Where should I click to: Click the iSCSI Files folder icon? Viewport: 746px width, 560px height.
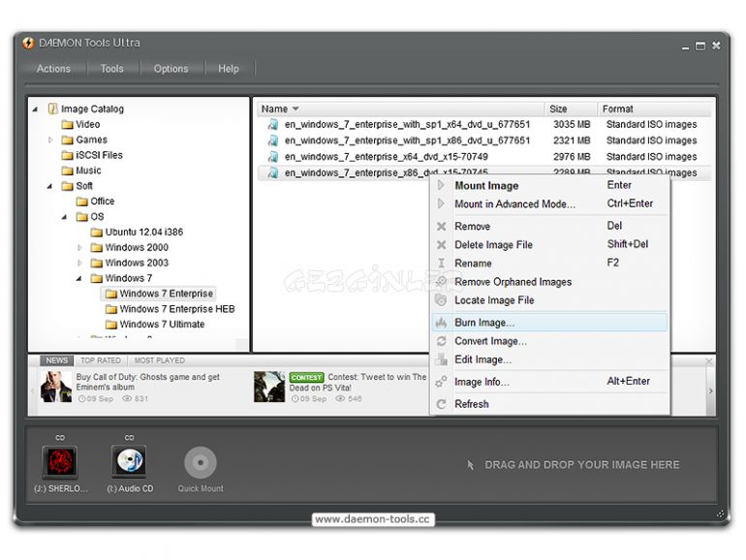67,155
